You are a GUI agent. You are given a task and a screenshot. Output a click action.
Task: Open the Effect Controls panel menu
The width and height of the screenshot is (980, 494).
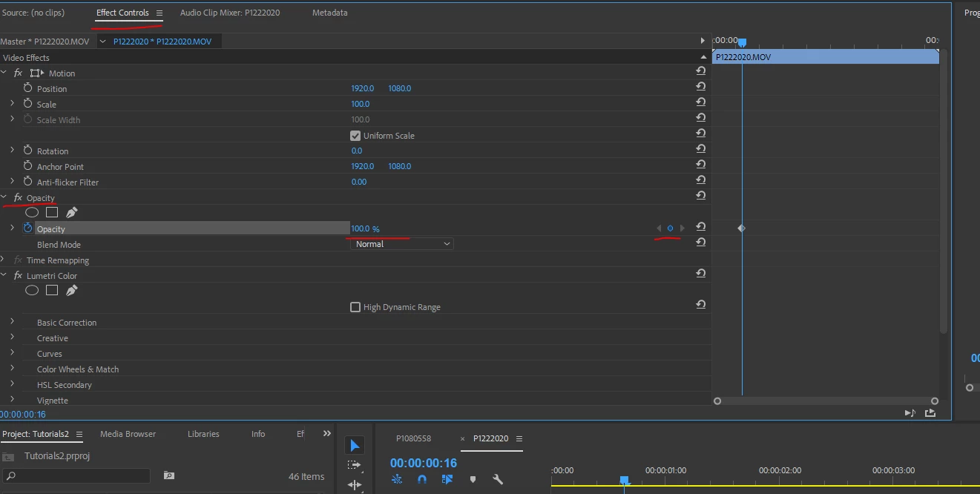pyautogui.click(x=159, y=13)
